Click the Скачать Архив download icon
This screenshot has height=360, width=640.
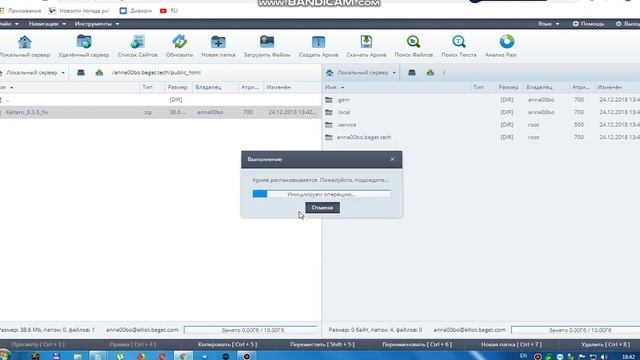(366, 42)
